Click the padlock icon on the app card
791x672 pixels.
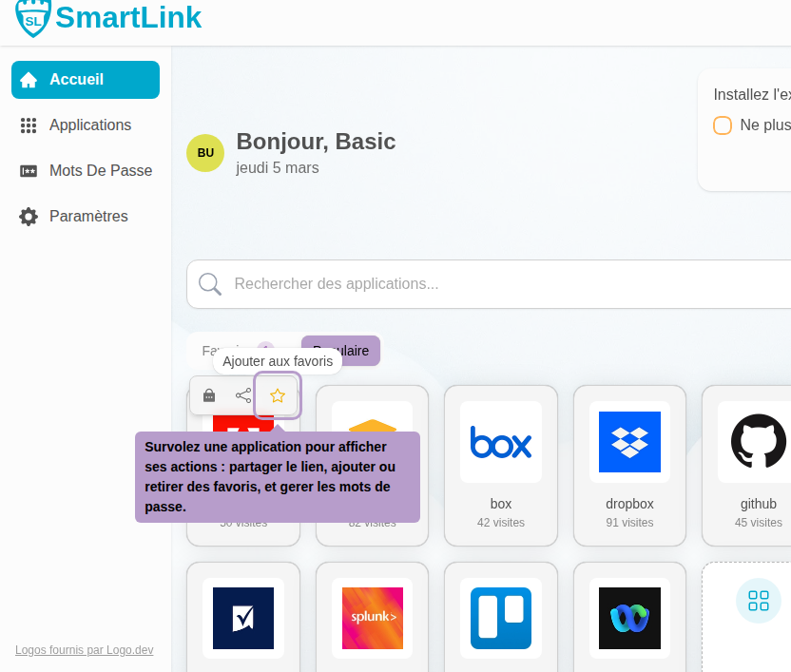[x=209, y=395]
